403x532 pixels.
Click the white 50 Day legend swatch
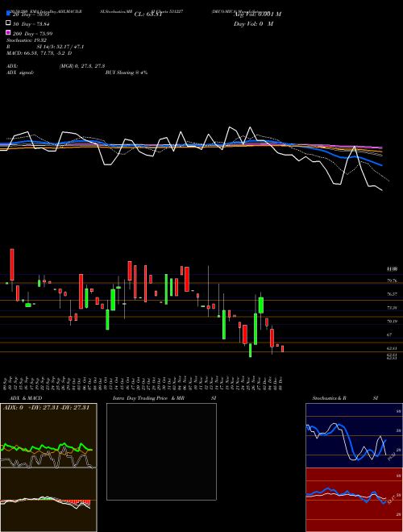point(8,23)
